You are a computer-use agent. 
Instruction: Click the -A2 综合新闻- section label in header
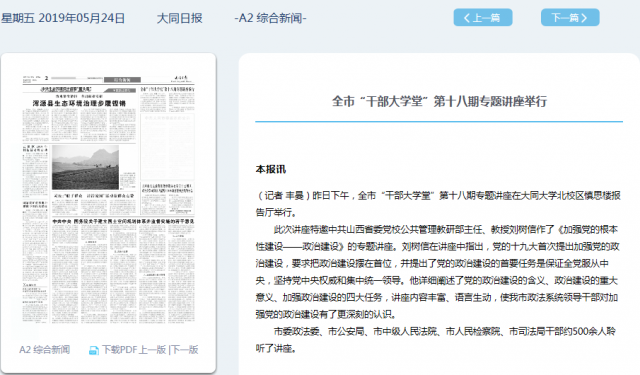(x=270, y=18)
